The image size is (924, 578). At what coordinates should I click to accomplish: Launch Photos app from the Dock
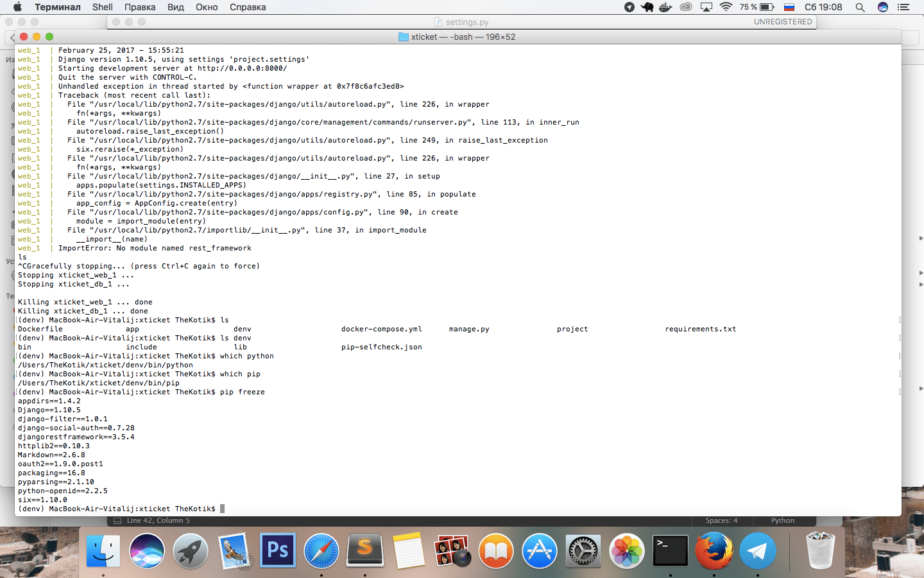627,551
